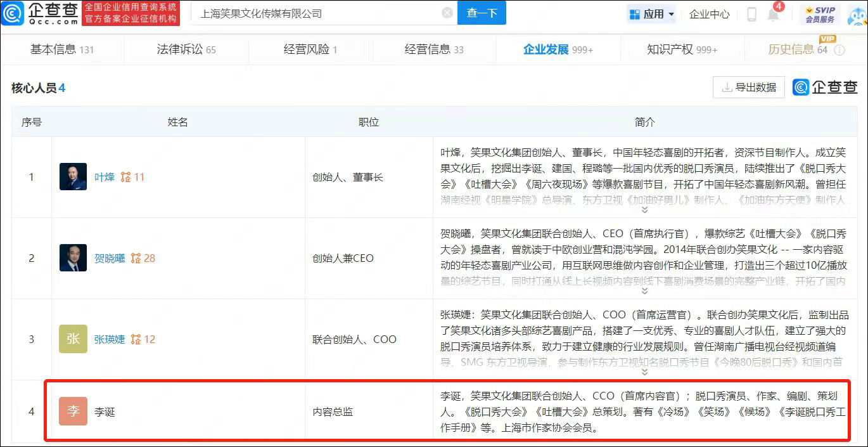Switch to the 法律诉讼 tab
Viewport: 868px width, 447px height.
pos(186,49)
